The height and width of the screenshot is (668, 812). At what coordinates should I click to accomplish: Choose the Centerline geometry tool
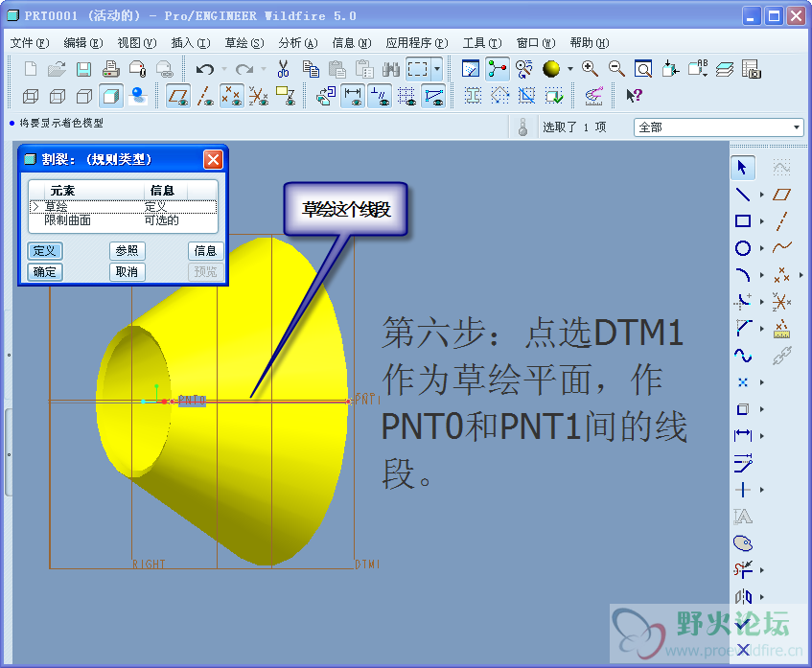pos(781,221)
